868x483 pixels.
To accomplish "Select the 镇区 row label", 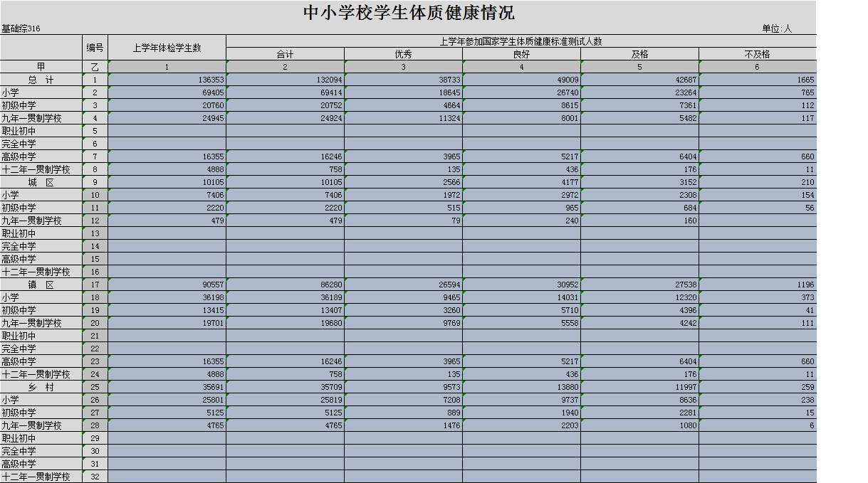I will [41, 285].
